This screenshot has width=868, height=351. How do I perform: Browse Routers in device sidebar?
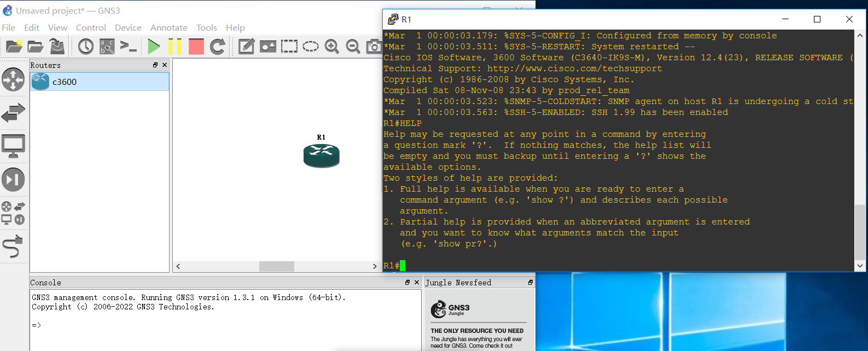pyautogui.click(x=13, y=79)
